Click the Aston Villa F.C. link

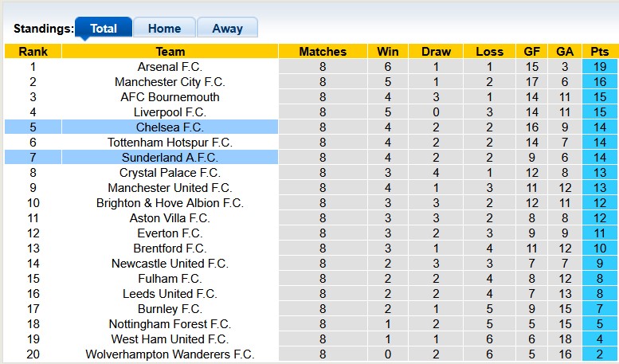[170, 218]
